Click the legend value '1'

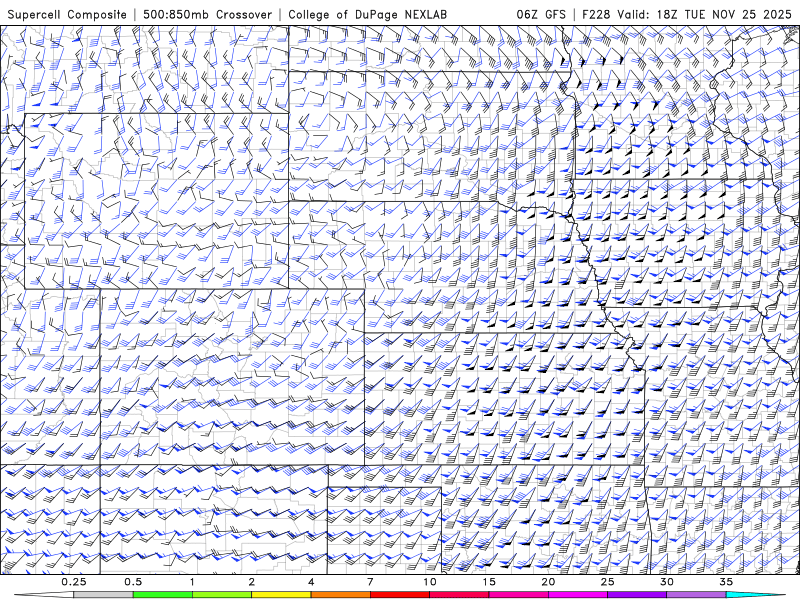tap(192, 582)
